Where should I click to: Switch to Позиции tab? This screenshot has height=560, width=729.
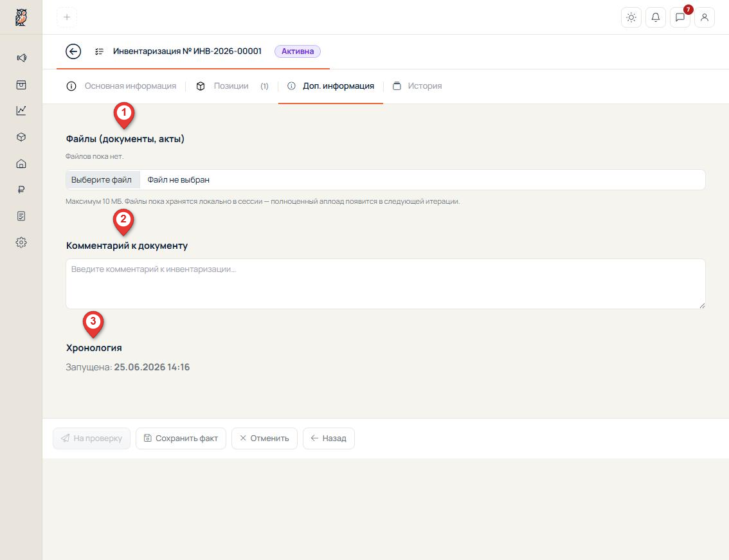click(x=232, y=86)
